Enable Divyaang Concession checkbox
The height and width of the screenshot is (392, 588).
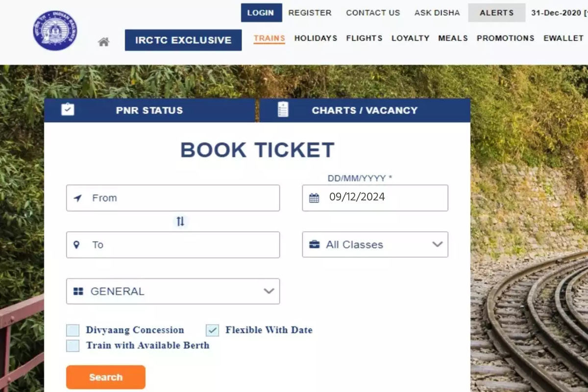pos(73,330)
